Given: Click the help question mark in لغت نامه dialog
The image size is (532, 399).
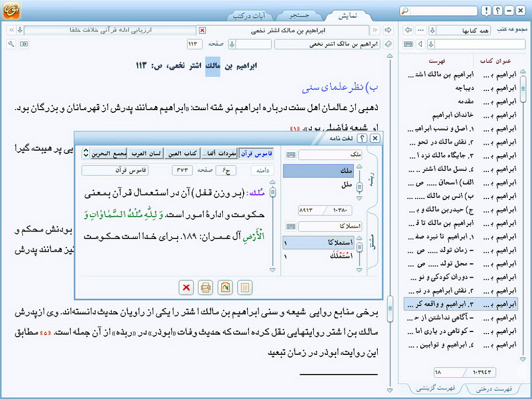Looking at the screenshot, I should (x=362, y=138).
